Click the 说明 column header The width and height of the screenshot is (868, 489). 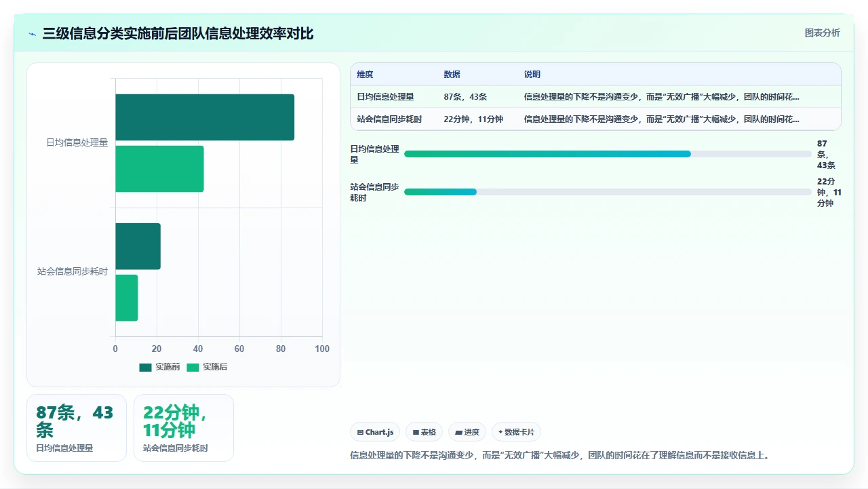532,75
